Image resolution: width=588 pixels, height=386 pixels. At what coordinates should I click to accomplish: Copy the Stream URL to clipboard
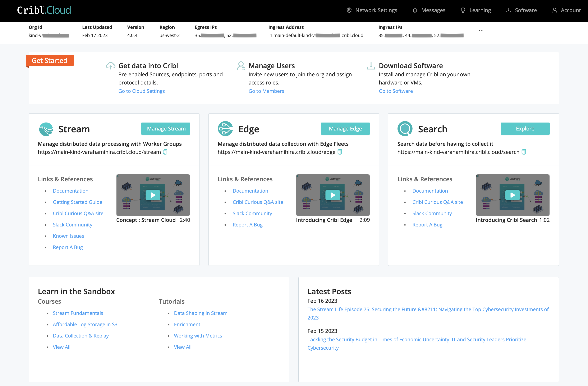pyautogui.click(x=165, y=152)
